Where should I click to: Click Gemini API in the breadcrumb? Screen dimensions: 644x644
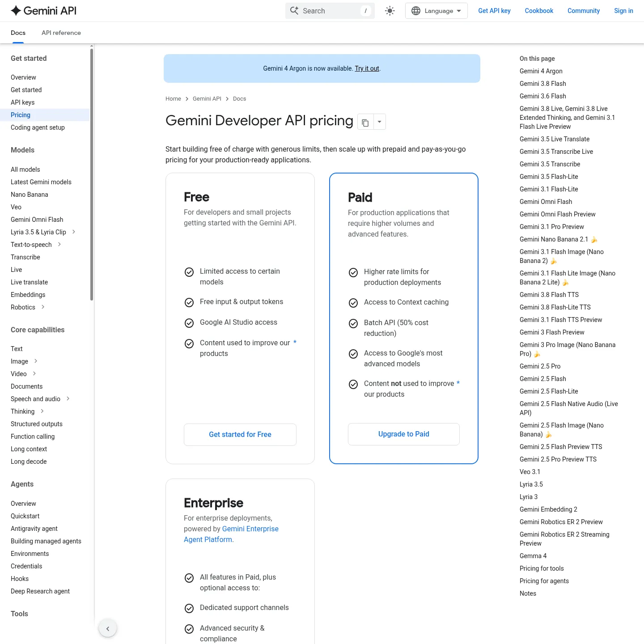(x=207, y=99)
